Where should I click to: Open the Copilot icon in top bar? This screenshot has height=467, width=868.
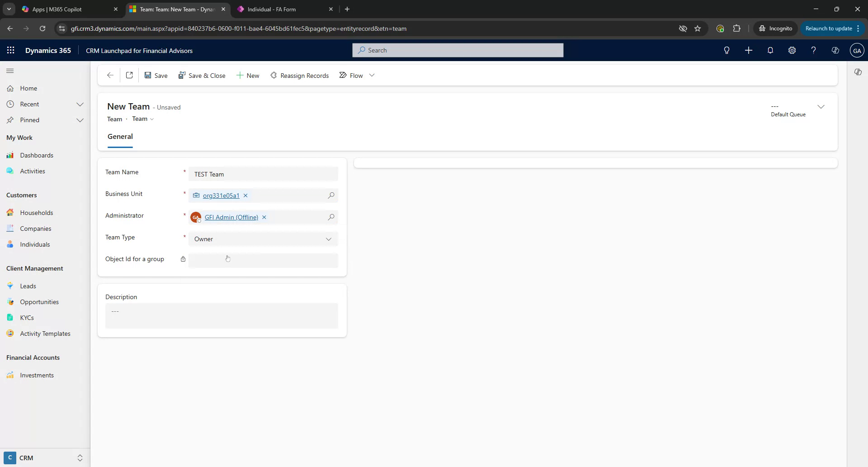pos(835,50)
